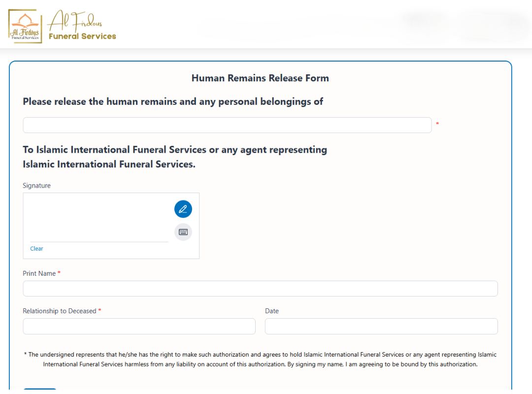532x394 pixels.
Task: Click 'To Islamic International Funeral Services' text
Action: click(175, 157)
